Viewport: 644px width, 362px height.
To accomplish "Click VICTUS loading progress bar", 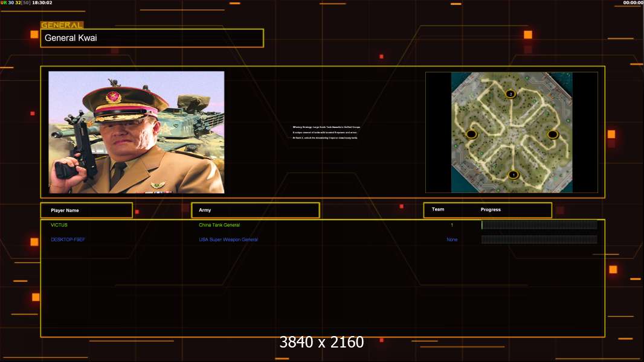I will point(539,225).
